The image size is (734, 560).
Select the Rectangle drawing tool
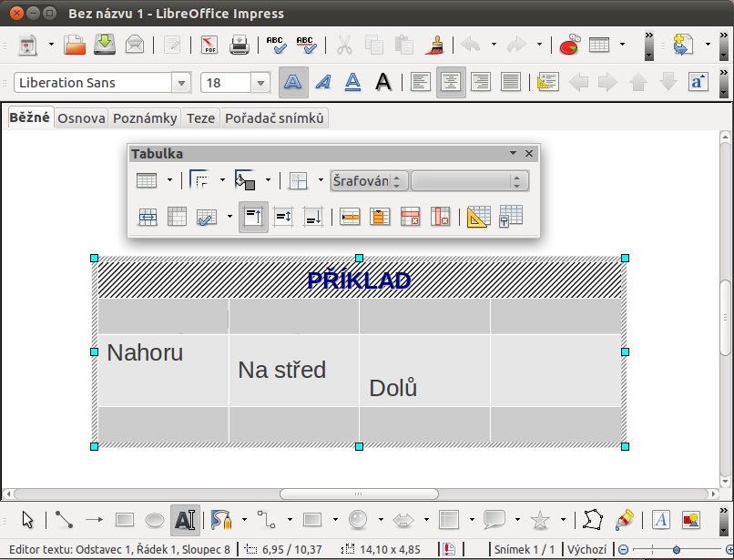(125, 520)
